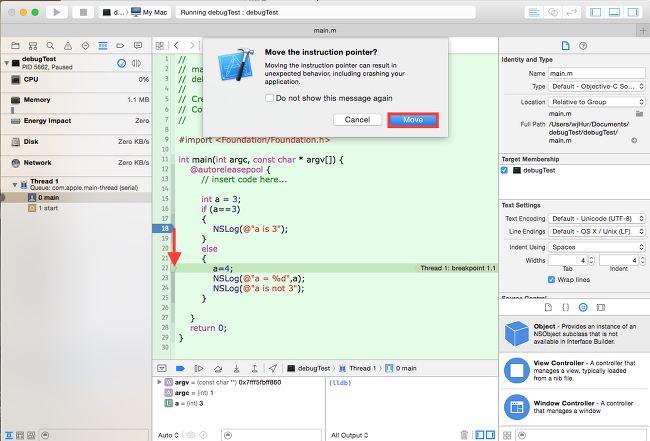Check Do not show this message again

(x=269, y=98)
